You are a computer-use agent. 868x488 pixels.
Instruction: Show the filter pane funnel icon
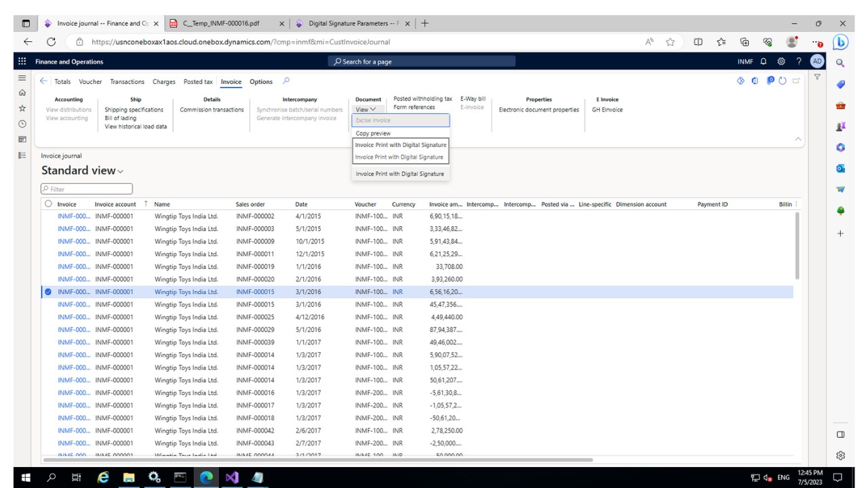(x=817, y=77)
